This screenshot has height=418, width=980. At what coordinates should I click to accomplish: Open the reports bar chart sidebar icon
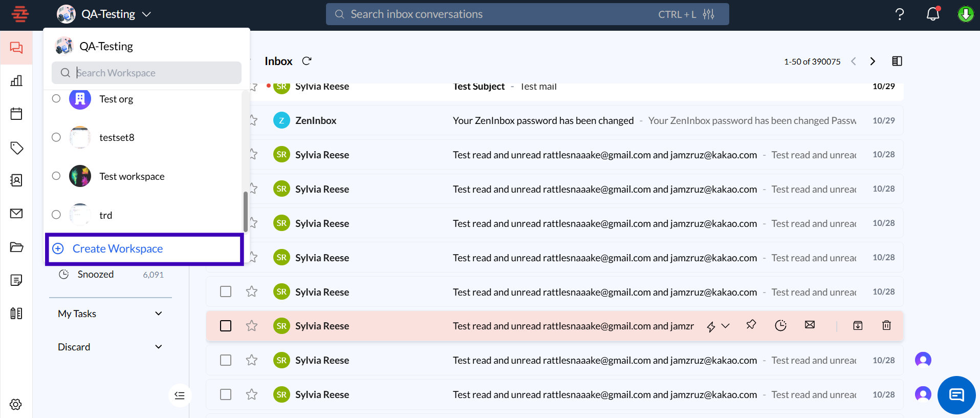coord(16,80)
